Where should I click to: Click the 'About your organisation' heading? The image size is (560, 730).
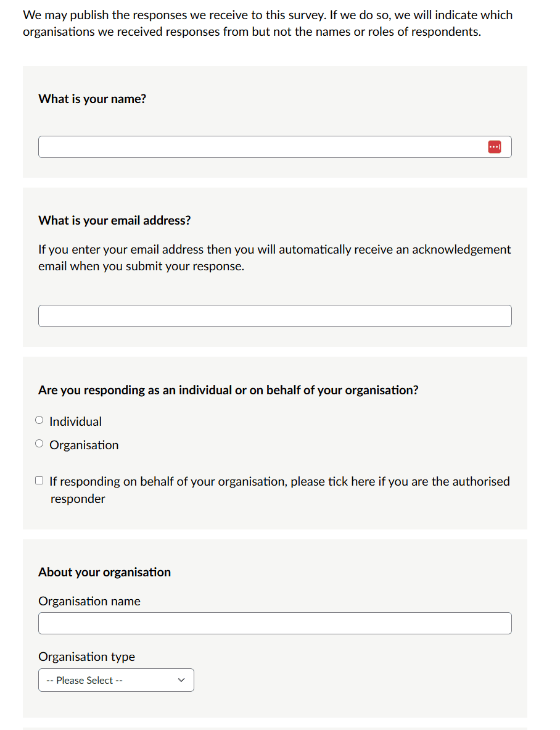pos(104,572)
